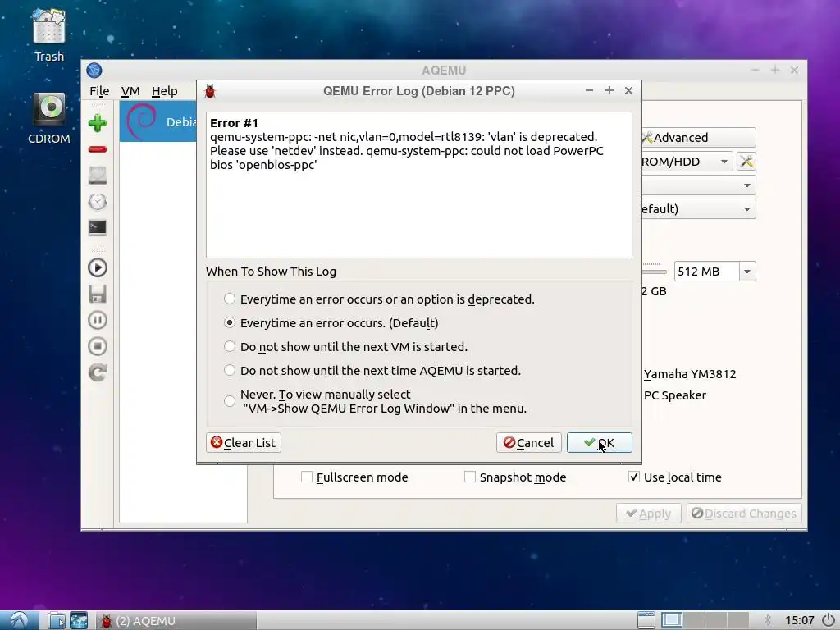
Task: Click the floppy save VM state icon
Action: pos(98,294)
